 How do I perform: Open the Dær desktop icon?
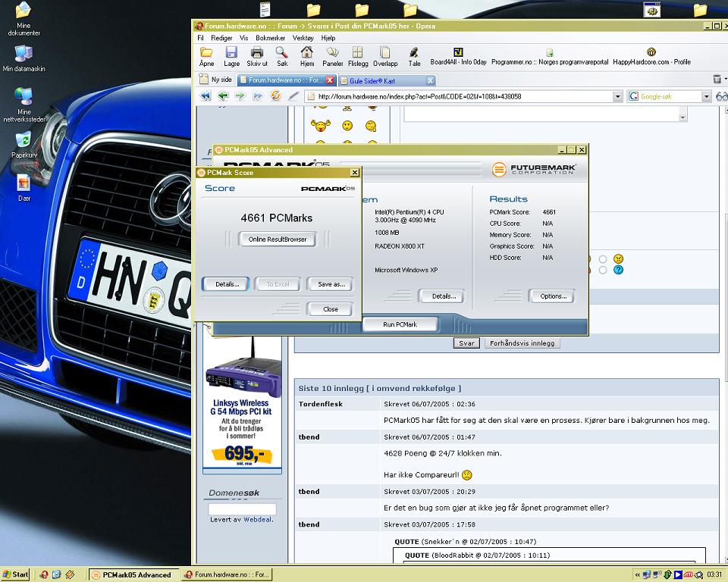tap(24, 188)
